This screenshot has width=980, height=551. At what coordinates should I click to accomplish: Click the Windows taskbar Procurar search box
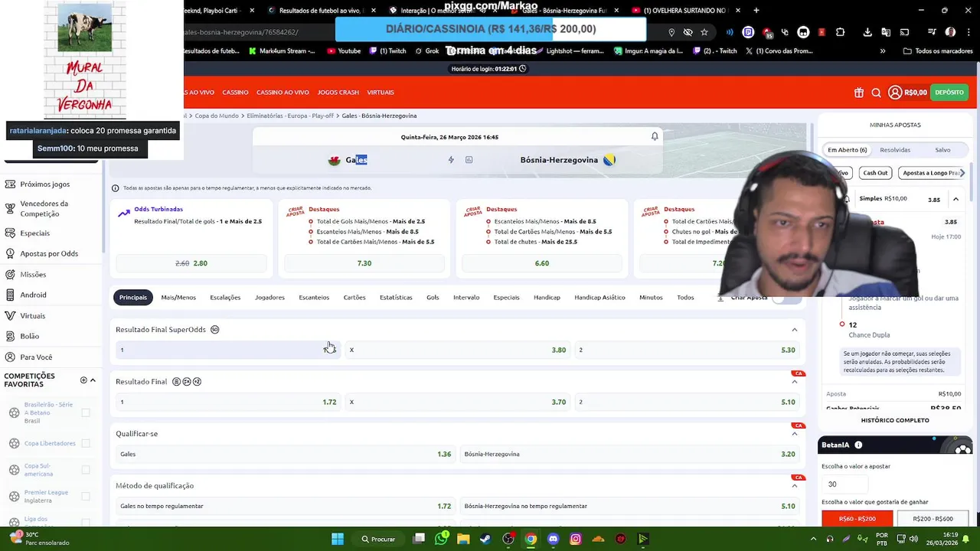point(378,539)
